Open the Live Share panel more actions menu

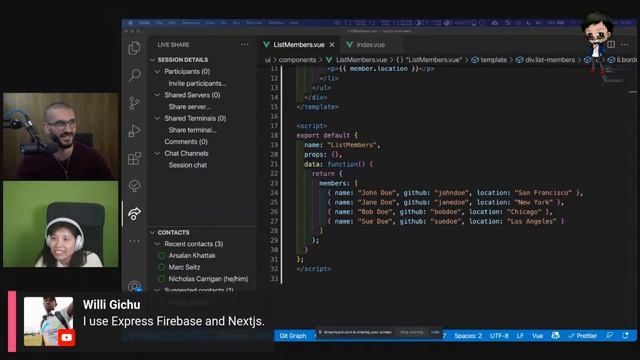pyautogui.click(x=244, y=44)
